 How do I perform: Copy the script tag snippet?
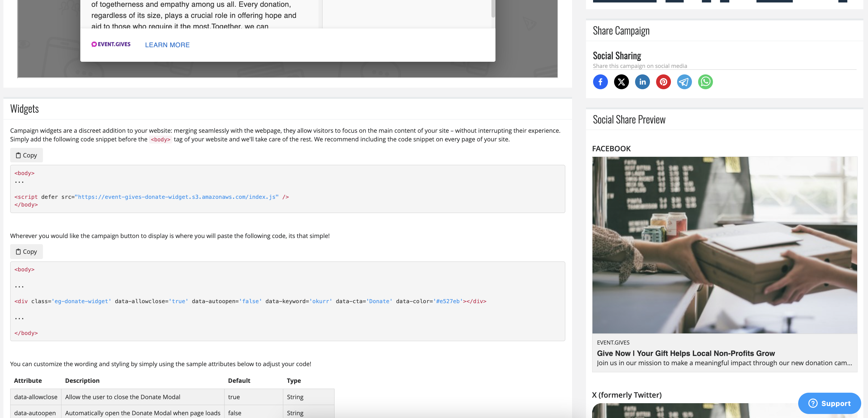click(26, 155)
